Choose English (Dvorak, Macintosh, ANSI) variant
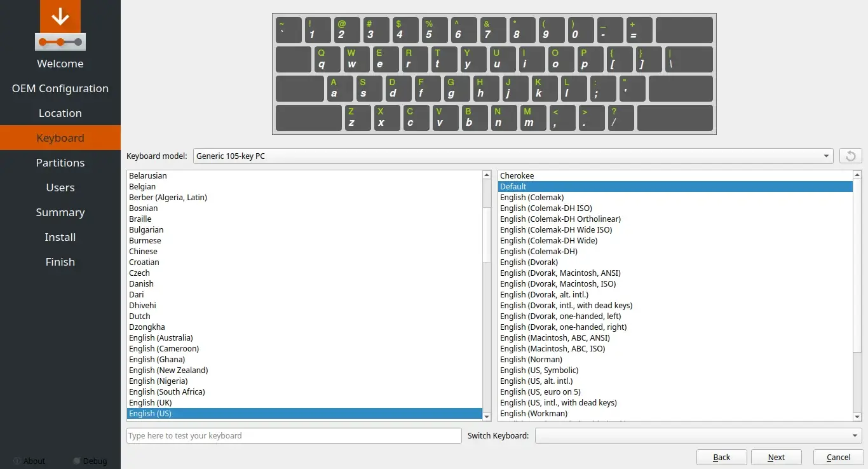 675,273
